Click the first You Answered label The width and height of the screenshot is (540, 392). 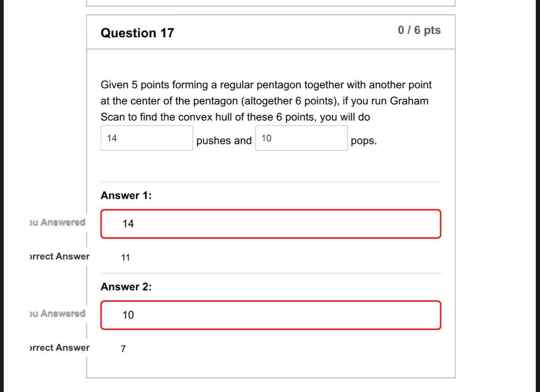point(56,222)
